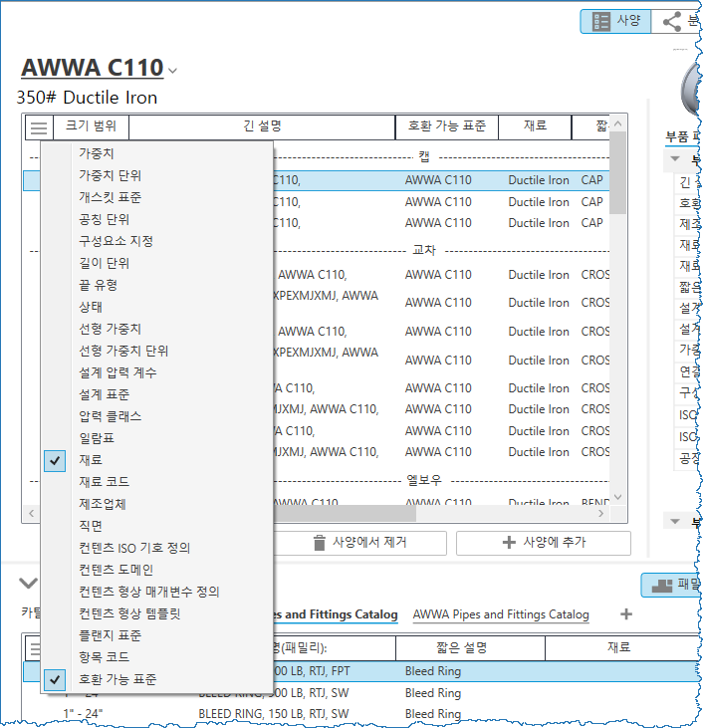
Task: Select row BLEED RING, 150 LB, RTJ, SW
Action: (362, 714)
